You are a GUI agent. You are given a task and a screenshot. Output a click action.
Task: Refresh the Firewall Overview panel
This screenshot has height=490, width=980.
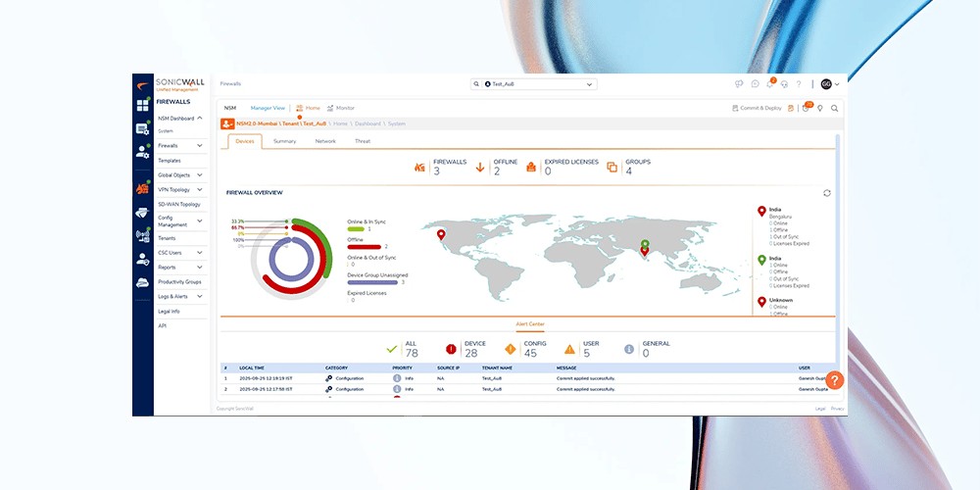827,193
